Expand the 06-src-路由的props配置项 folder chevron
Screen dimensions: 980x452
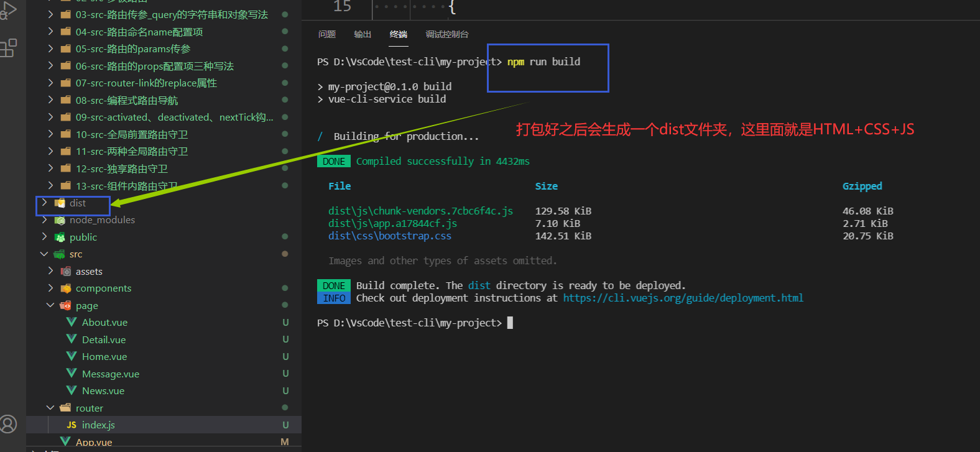click(x=50, y=66)
